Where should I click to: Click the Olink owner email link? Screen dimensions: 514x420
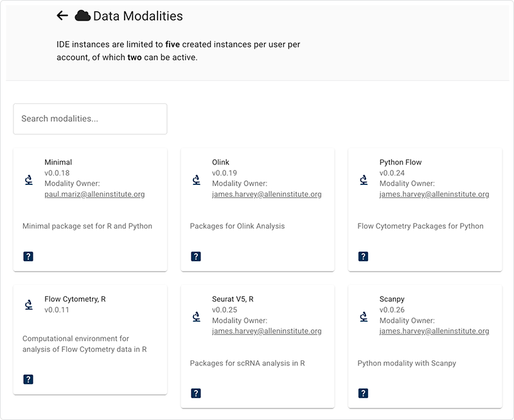click(x=267, y=195)
